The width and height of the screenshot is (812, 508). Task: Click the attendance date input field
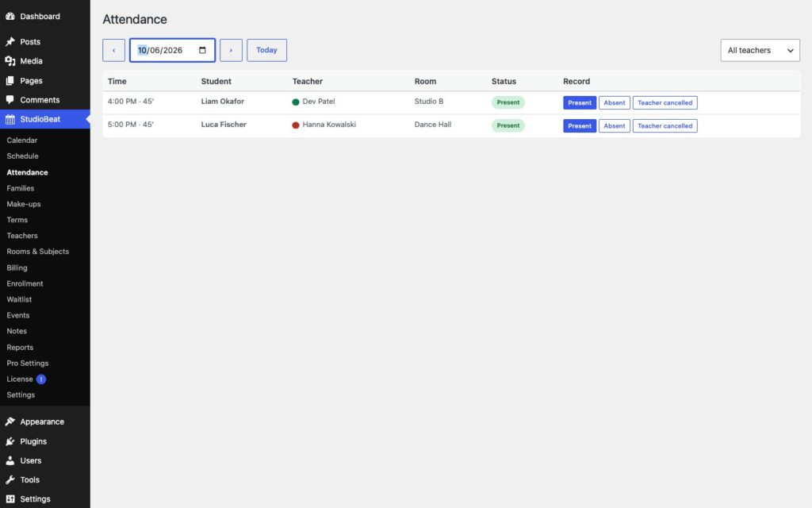(x=172, y=50)
